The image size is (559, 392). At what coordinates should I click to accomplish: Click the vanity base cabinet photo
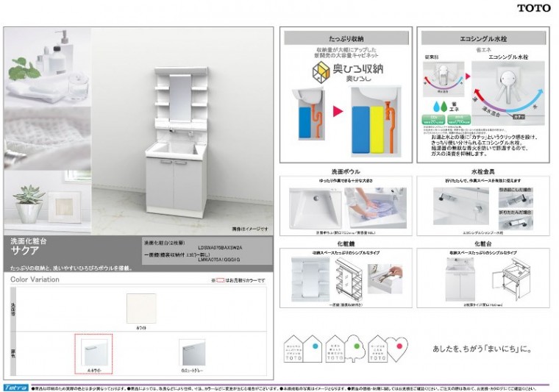[x=460, y=279]
